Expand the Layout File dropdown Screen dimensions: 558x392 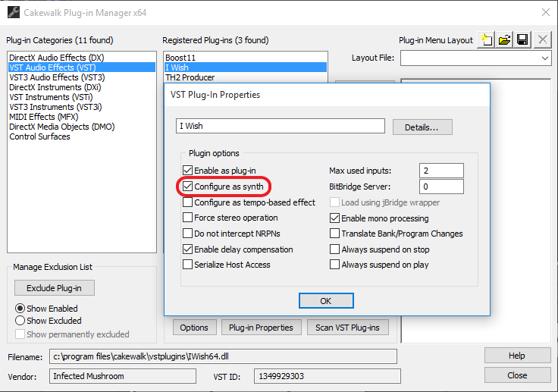click(x=545, y=58)
